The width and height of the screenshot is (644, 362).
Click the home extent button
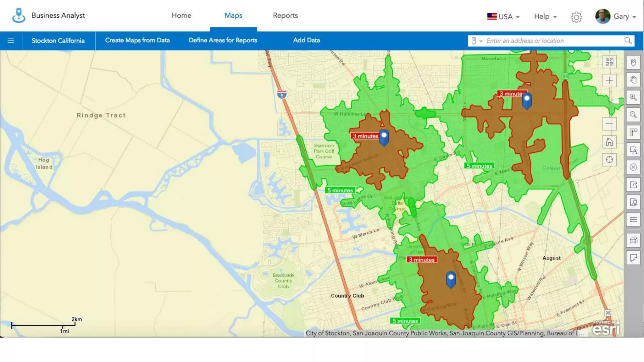click(x=609, y=142)
